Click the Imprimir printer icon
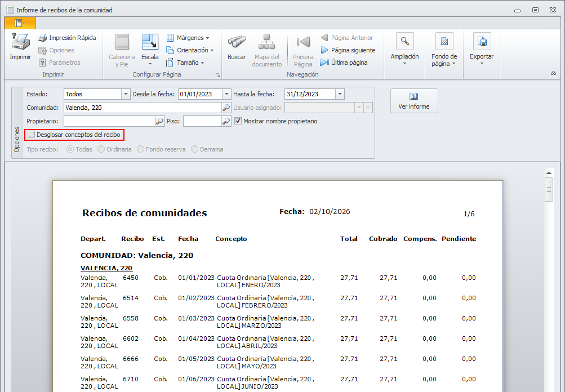565x392 pixels. tap(20, 42)
